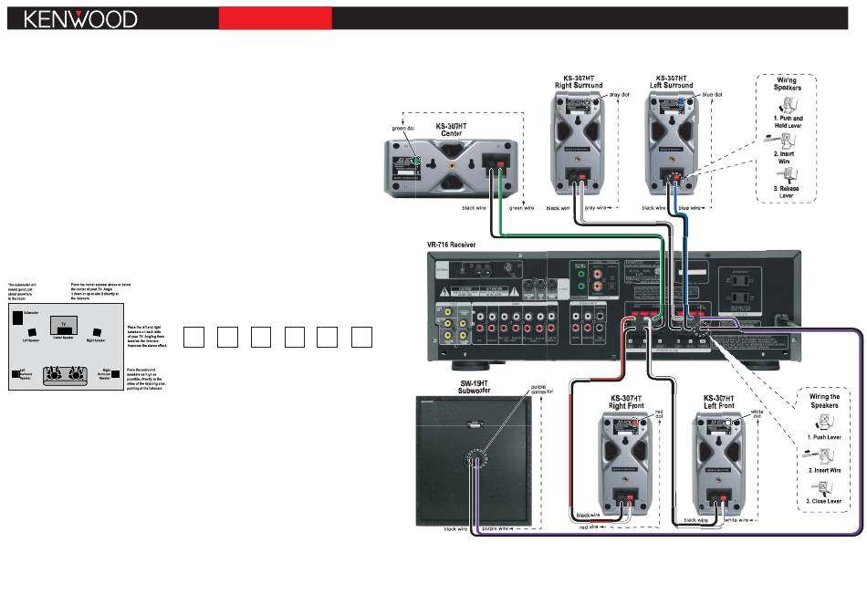The image size is (867, 616).
Task: Click the "purple connector" label
Action: (x=542, y=390)
